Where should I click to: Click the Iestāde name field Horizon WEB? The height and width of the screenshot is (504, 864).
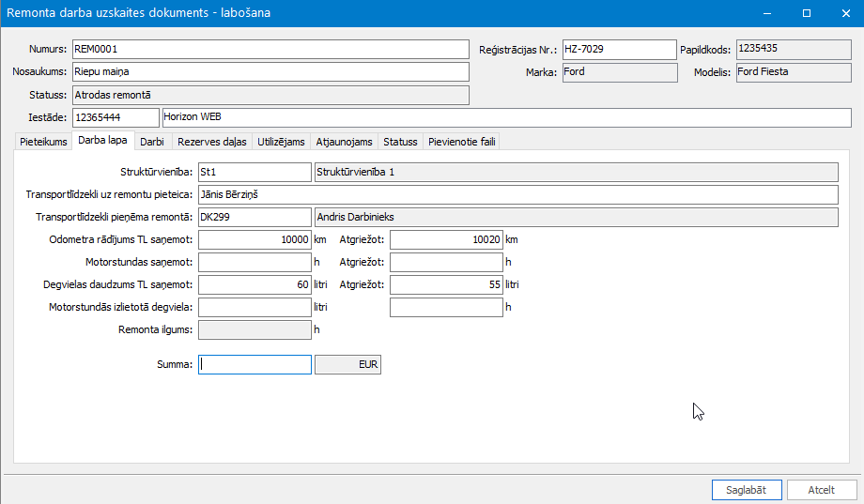506,117
